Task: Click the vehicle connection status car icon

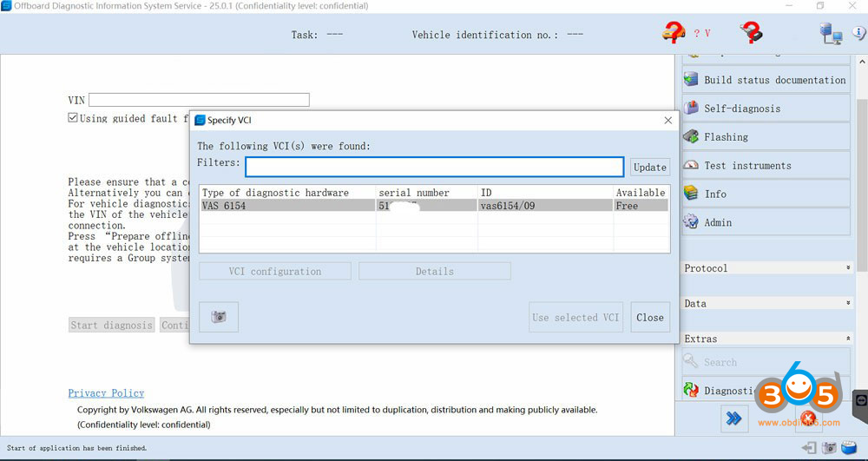Action: (x=674, y=32)
